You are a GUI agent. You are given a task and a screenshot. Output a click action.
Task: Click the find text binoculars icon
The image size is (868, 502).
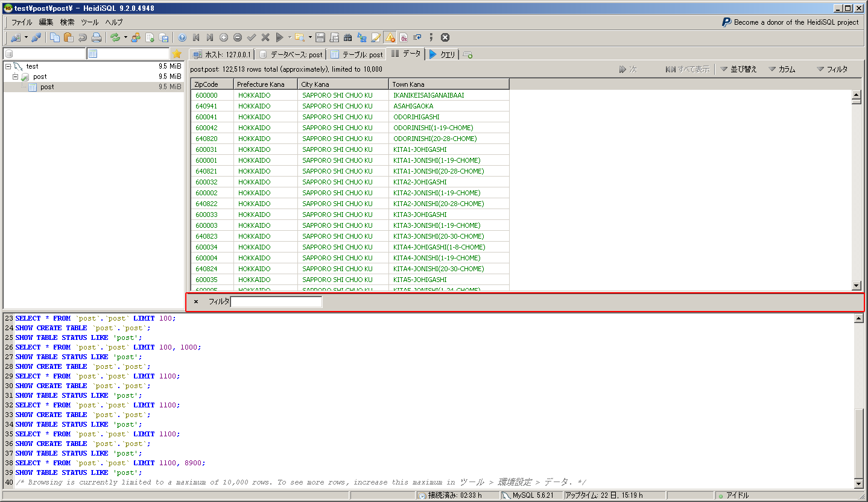[348, 37]
